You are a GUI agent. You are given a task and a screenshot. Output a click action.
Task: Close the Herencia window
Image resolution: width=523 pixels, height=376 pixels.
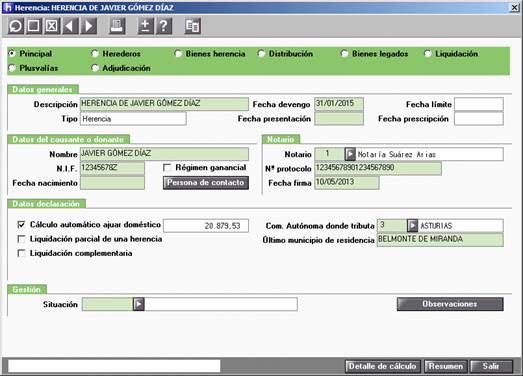pyautogui.click(x=515, y=7)
